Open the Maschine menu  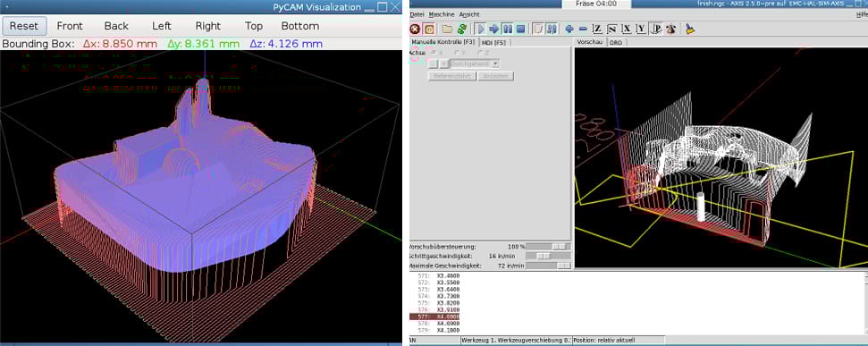click(x=442, y=14)
